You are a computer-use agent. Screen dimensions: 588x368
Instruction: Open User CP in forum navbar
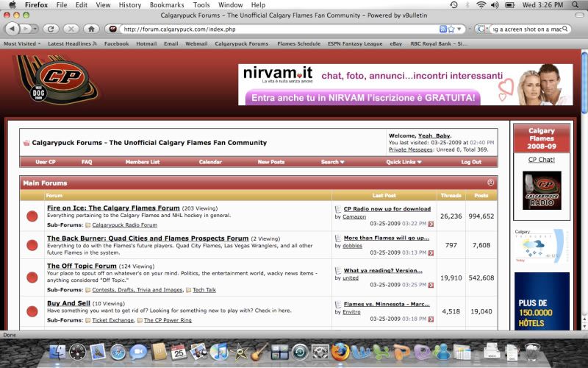[46, 162]
